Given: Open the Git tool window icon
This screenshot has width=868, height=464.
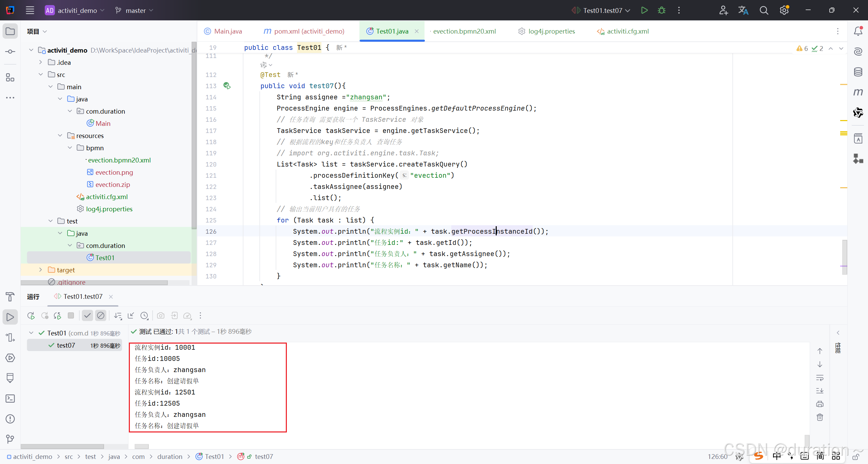Looking at the screenshot, I should point(10,439).
